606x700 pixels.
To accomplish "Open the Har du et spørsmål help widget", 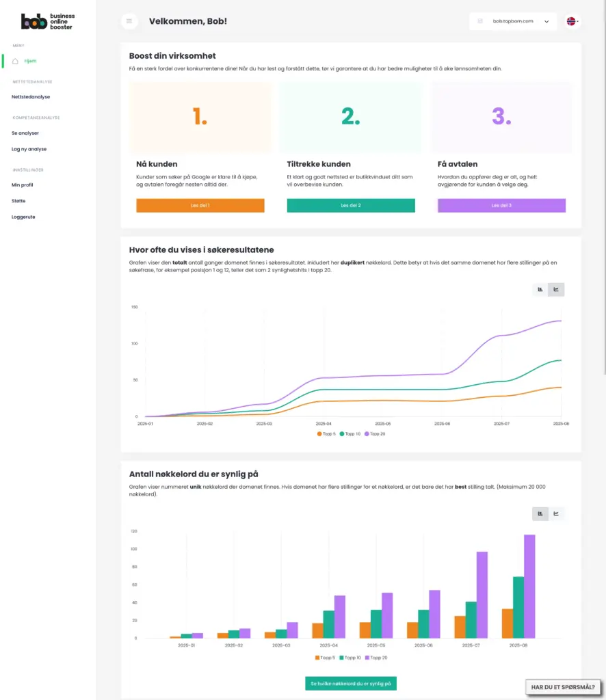I will tap(563, 687).
